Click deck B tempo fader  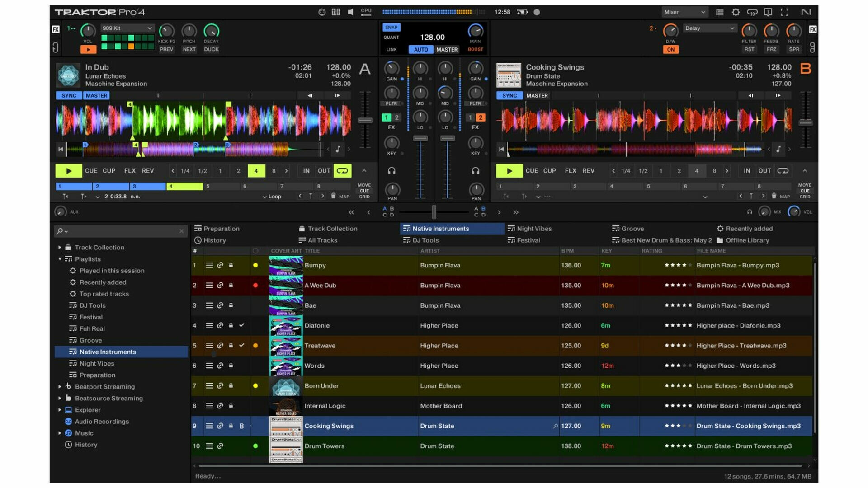pos(805,122)
